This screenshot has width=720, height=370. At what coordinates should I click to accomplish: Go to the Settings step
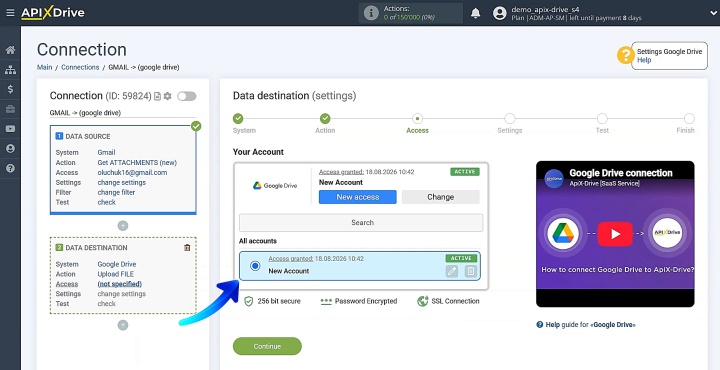tap(510, 119)
